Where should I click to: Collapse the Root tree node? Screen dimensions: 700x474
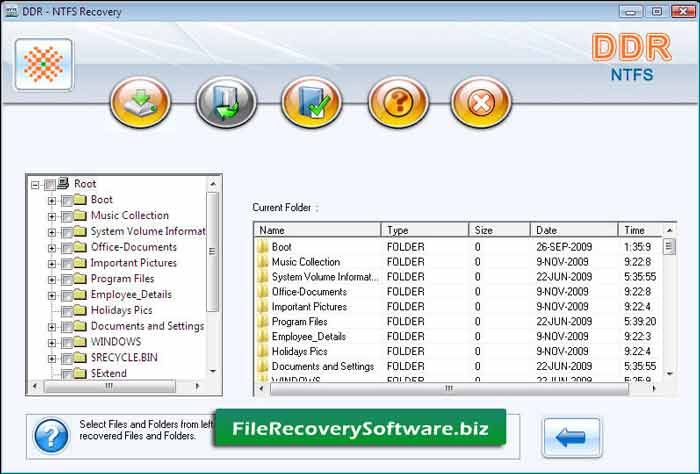35,185
